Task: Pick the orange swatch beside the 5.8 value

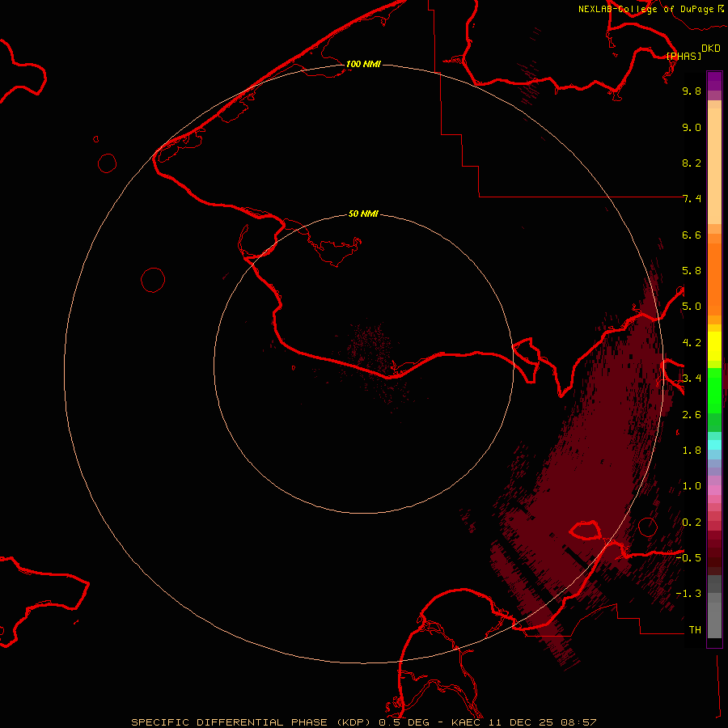Action: click(714, 271)
